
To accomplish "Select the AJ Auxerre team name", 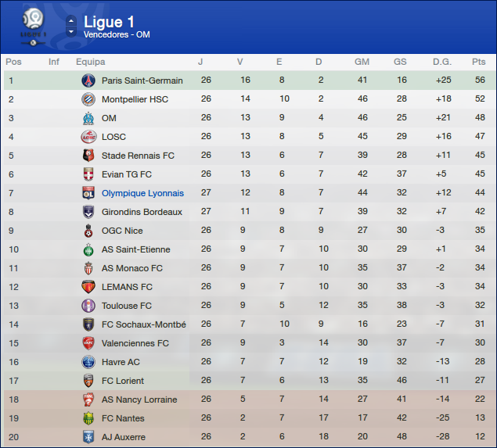I will click(124, 437).
